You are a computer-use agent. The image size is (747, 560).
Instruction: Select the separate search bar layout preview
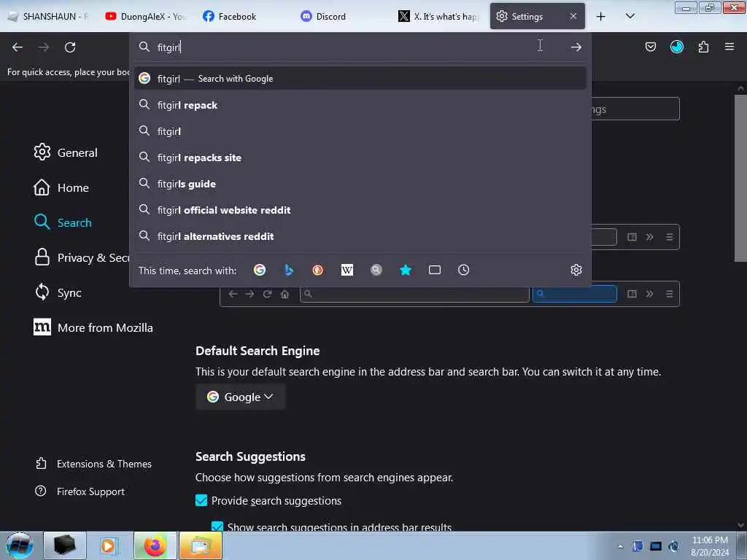click(449, 293)
